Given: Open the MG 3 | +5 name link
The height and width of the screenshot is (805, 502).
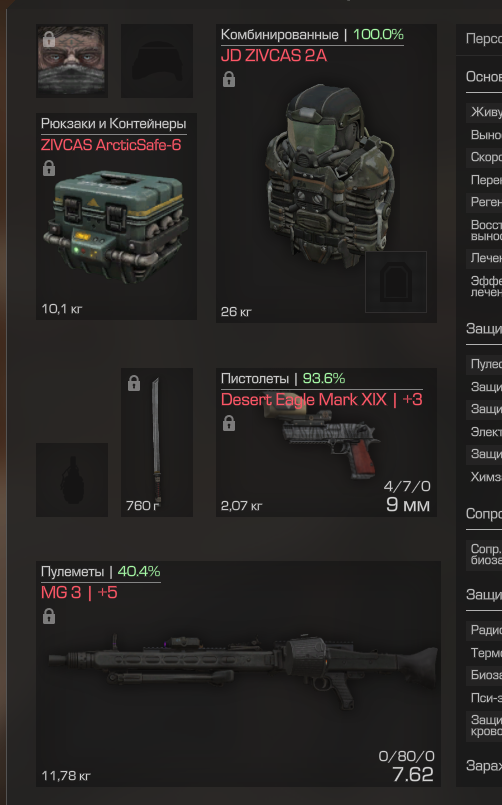Looking at the screenshot, I should point(79,592).
